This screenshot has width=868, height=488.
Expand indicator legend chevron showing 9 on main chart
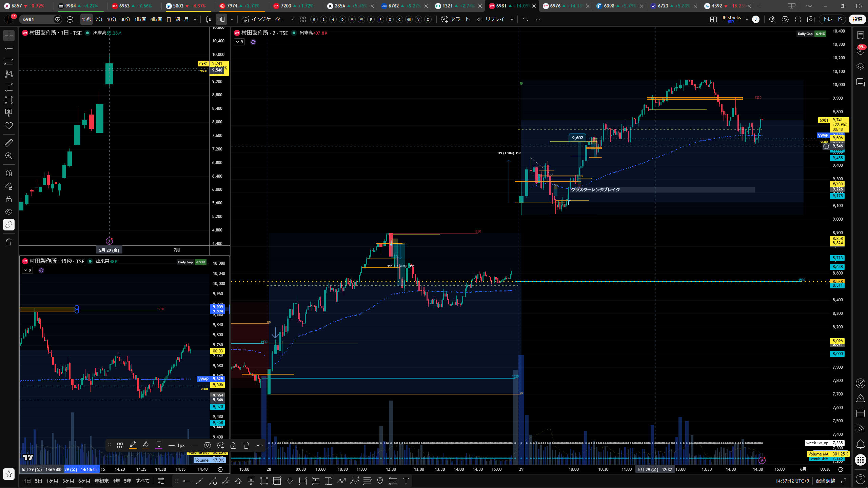click(239, 42)
